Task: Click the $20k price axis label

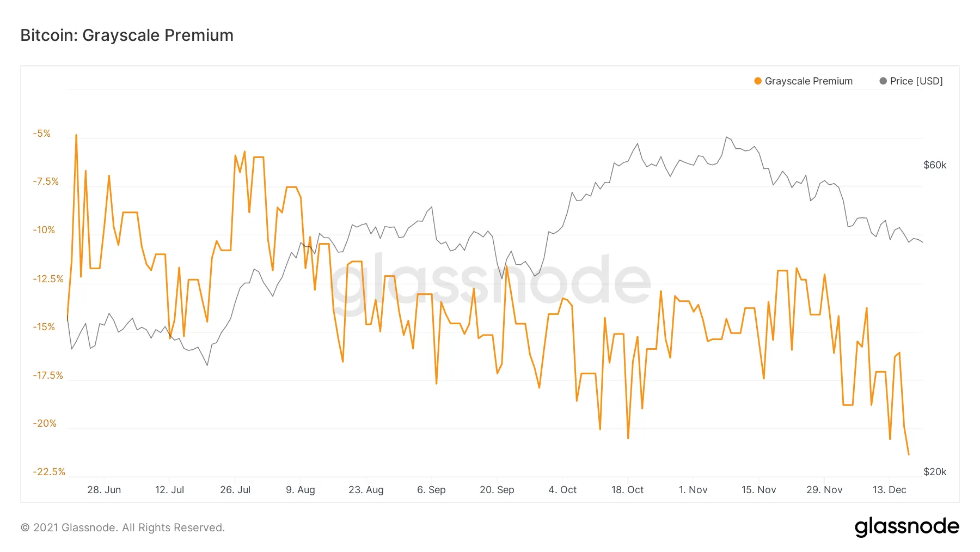Action: 935,472
